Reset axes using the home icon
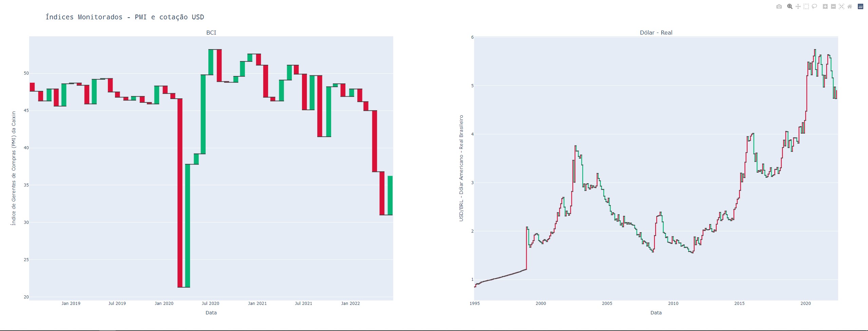This screenshot has height=331, width=868. 849,6
